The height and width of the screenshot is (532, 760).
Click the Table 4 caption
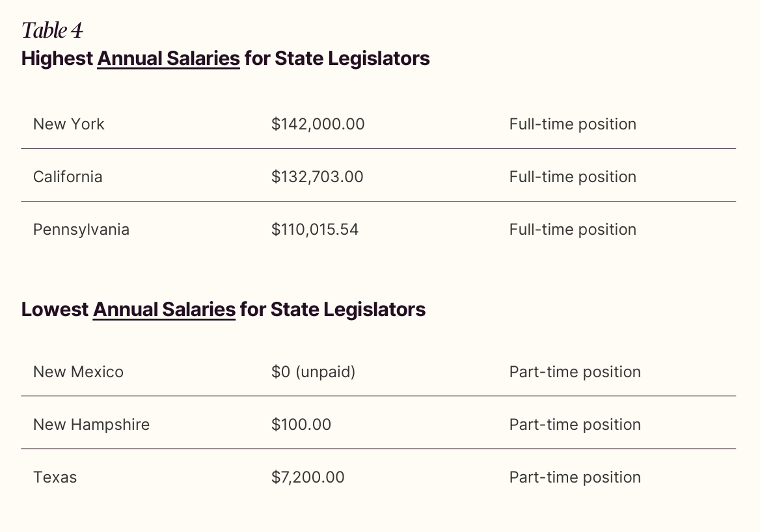52,31
